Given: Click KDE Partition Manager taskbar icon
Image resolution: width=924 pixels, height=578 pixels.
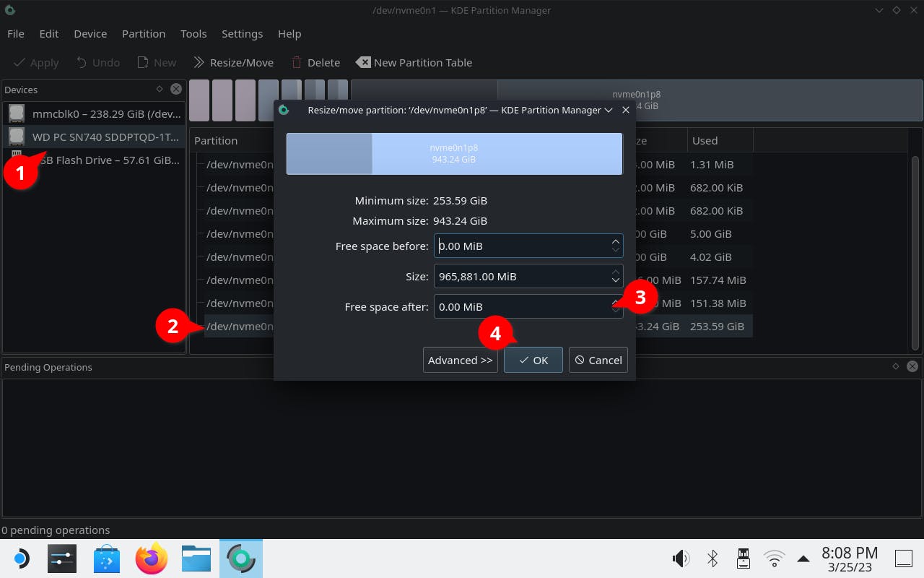Looking at the screenshot, I should (241, 558).
